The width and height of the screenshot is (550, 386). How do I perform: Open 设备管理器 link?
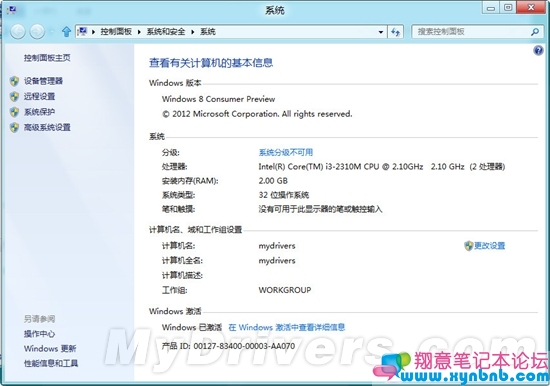(x=43, y=81)
